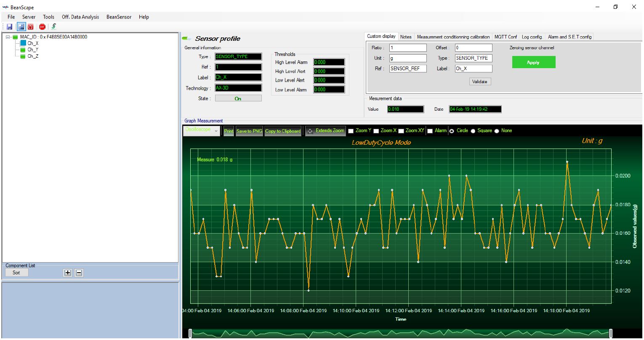Open the BeanSensor menu
Viewport: 644px width, 340px height.
pyautogui.click(x=119, y=17)
